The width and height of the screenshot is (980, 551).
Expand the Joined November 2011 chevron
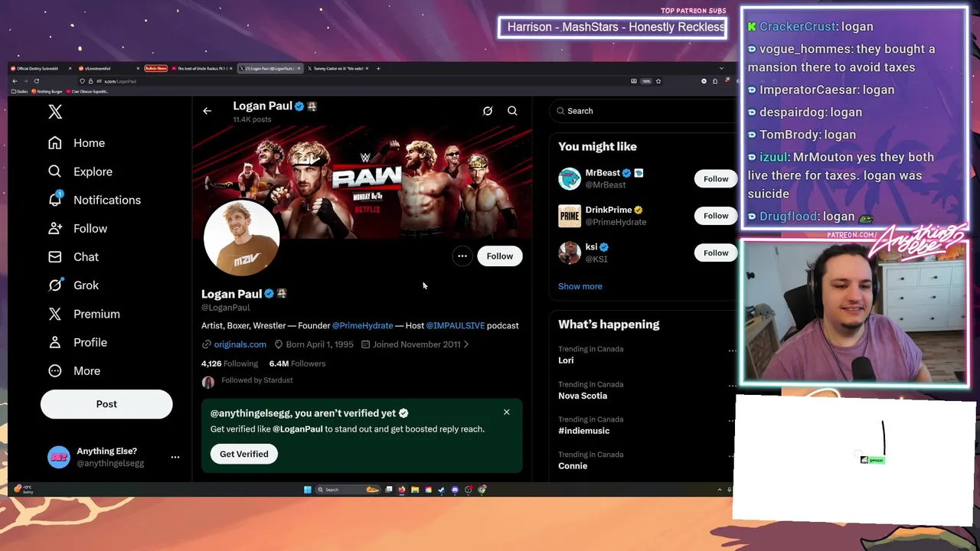tap(465, 344)
